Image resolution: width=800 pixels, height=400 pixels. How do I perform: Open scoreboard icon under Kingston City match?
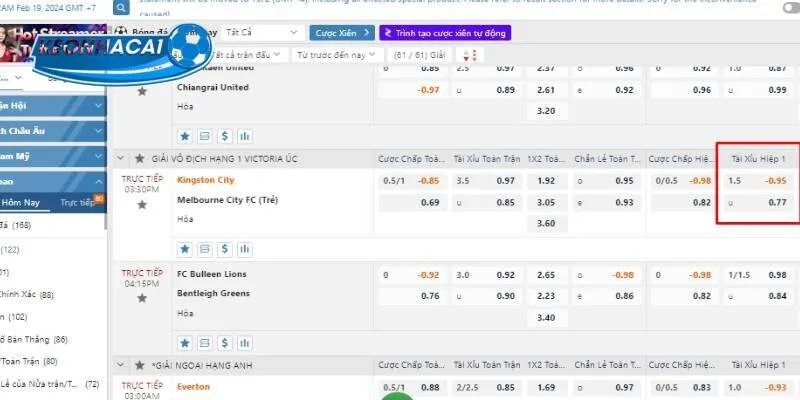click(x=205, y=249)
